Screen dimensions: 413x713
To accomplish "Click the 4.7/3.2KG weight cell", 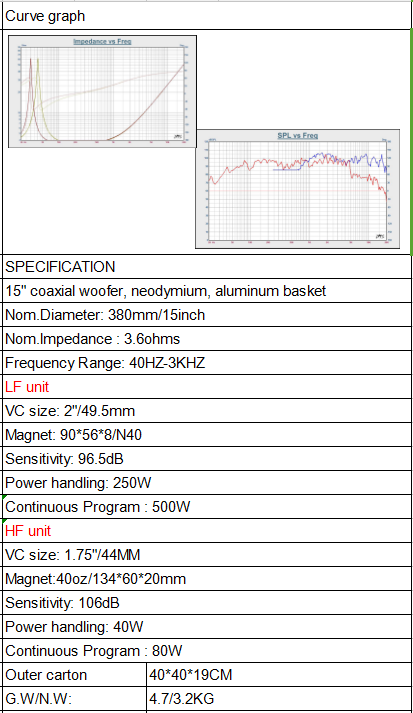I will click(x=279, y=698).
